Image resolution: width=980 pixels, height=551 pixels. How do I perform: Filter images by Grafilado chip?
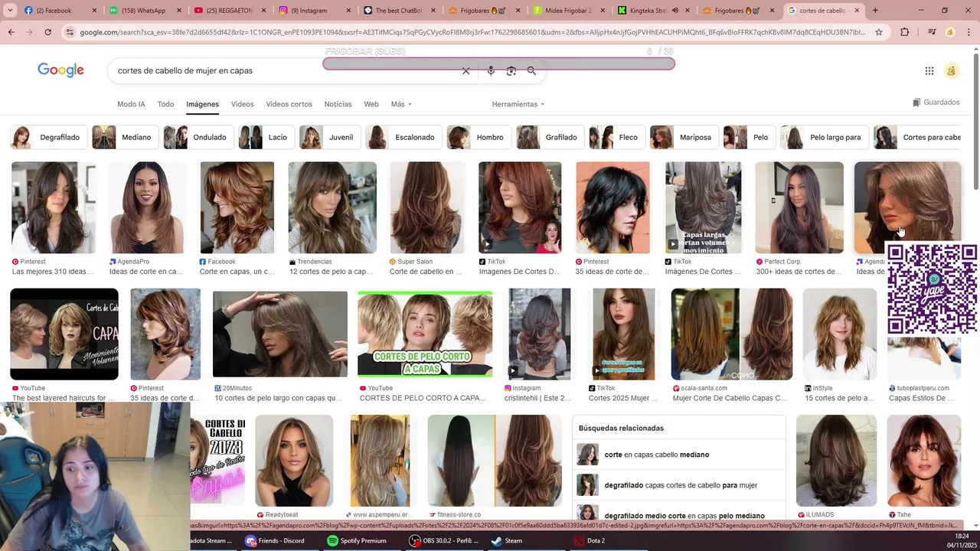point(550,137)
